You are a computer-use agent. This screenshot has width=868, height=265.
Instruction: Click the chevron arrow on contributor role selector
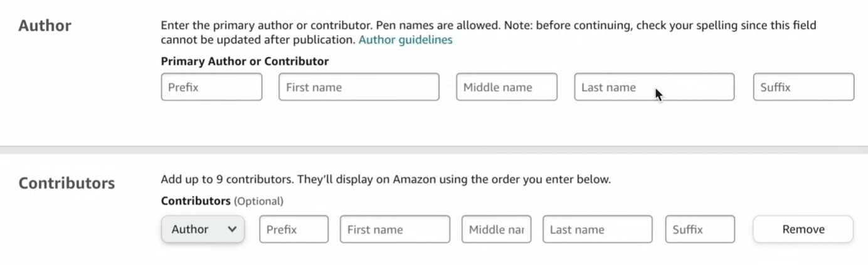tap(232, 229)
